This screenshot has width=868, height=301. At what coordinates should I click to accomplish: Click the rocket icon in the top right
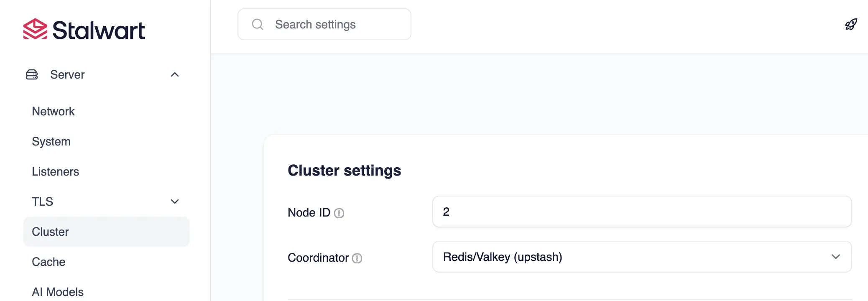click(850, 24)
